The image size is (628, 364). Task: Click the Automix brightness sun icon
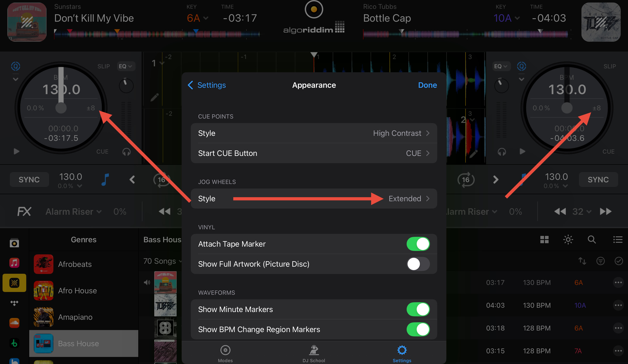[x=568, y=240]
